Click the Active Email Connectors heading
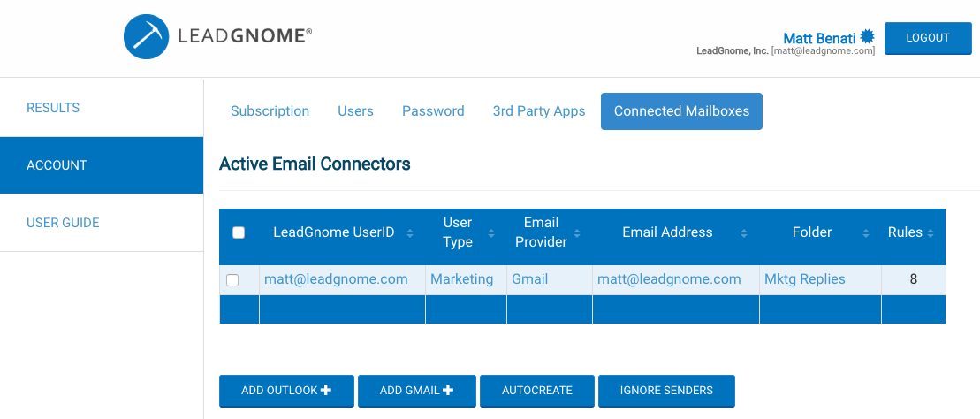Screen dimensions: 980x419 (x=315, y=164)
